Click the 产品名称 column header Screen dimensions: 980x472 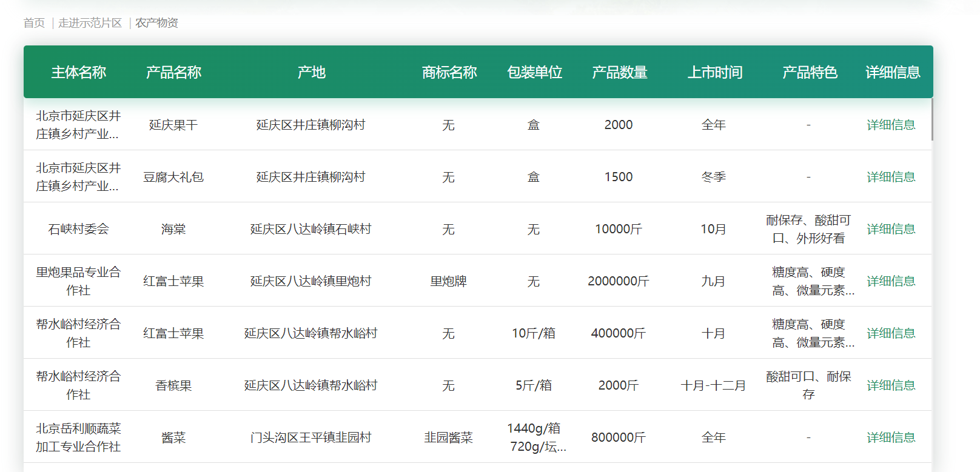[x=173, y=73]
